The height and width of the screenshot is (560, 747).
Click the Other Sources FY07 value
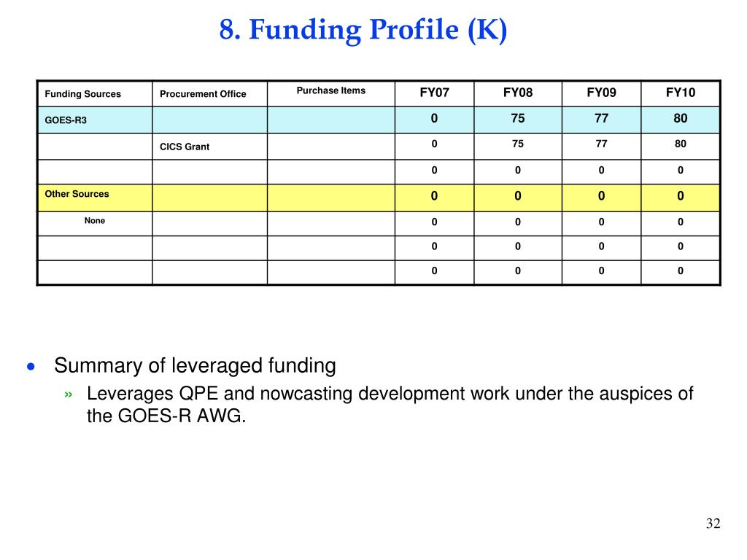pos(435,195)
